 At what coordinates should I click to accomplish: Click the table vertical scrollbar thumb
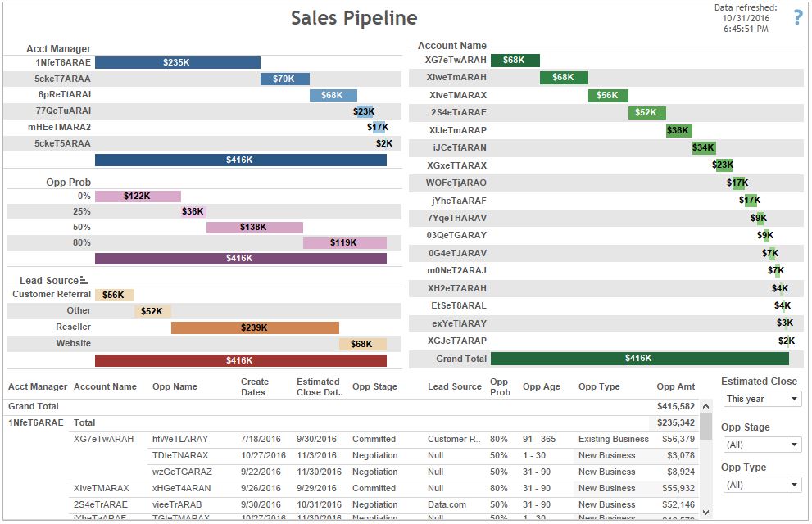(x=705, y=426)
